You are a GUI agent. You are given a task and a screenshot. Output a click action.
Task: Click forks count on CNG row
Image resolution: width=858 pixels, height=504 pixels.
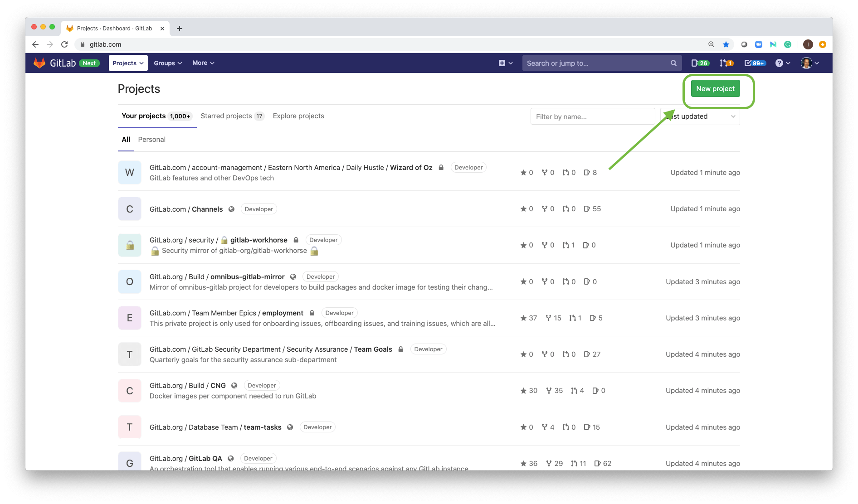tap(554, 391)
